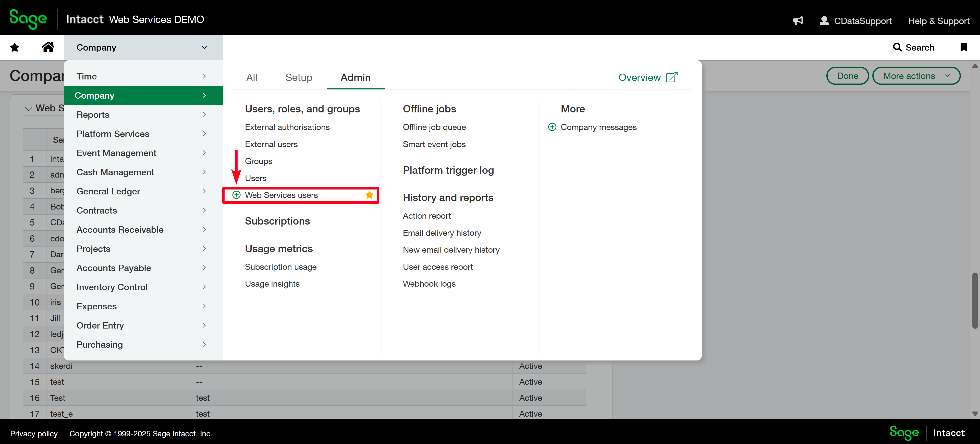980x444 pixels.
Task: Click the bookmark icon near Search
Action: (964, 47)
